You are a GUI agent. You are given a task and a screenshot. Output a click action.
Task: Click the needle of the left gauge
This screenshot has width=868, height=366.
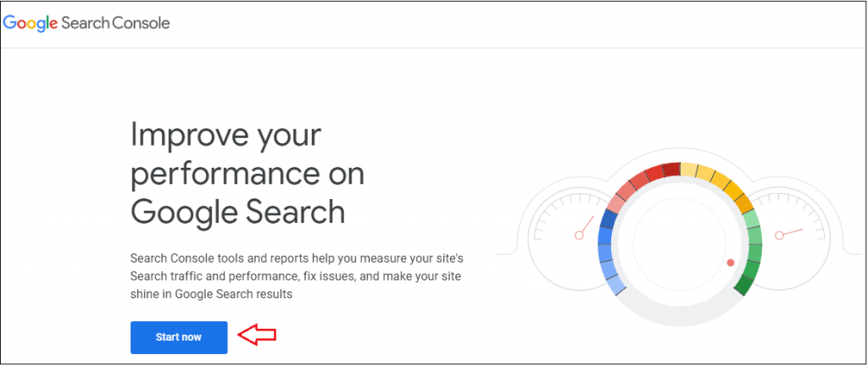pyautogui.click(x=585, y=227)
